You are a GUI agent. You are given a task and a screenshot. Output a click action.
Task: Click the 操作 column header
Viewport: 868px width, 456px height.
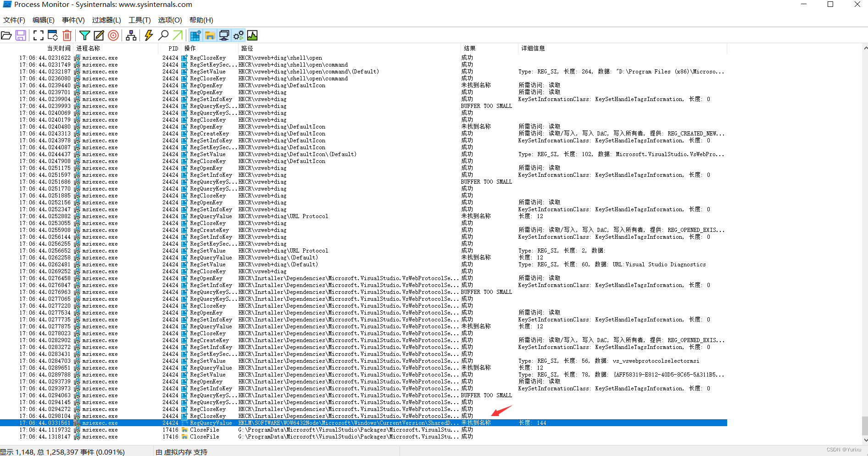[x=210, y=48]
